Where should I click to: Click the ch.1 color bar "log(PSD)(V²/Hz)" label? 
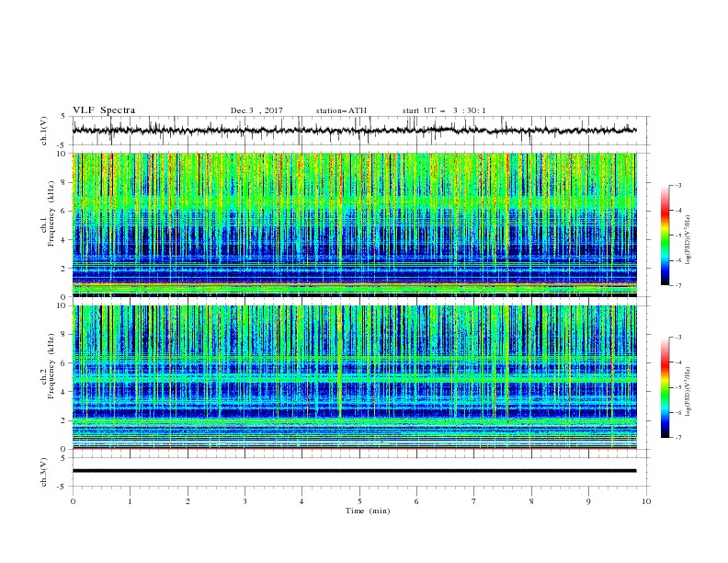point(688,240)
